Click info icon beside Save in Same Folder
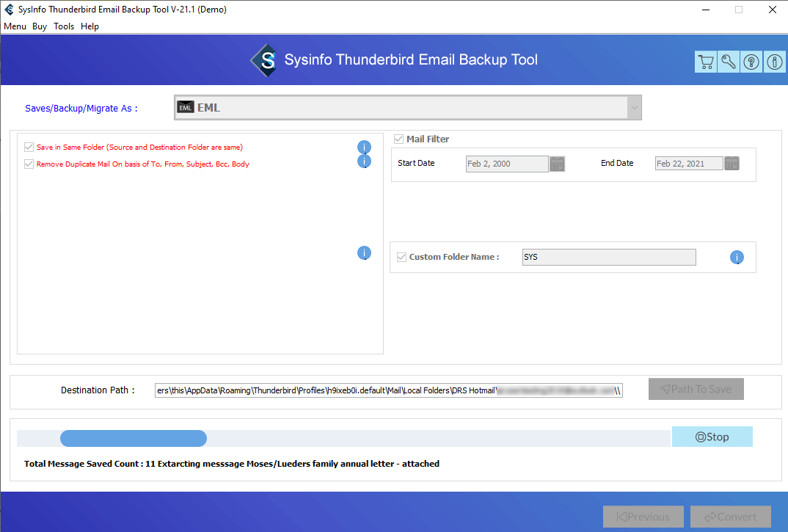Viewport: 788px width, 532px height. (364, 147)
